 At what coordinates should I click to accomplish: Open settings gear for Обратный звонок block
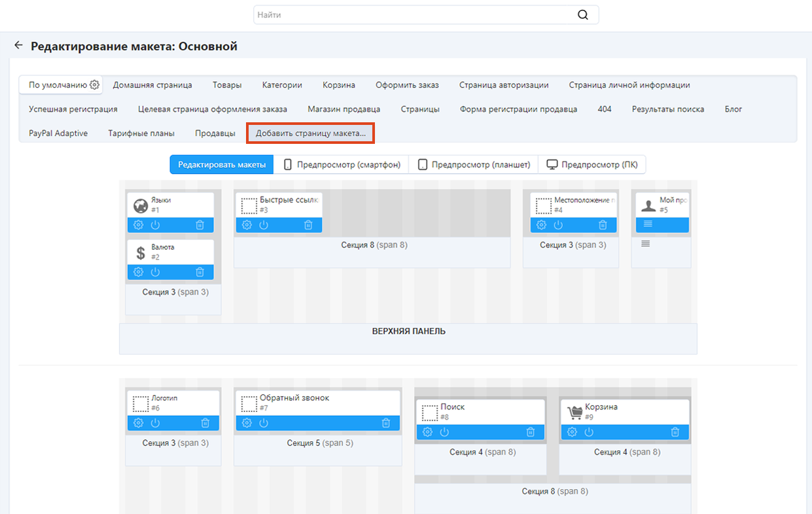(247, 423)
